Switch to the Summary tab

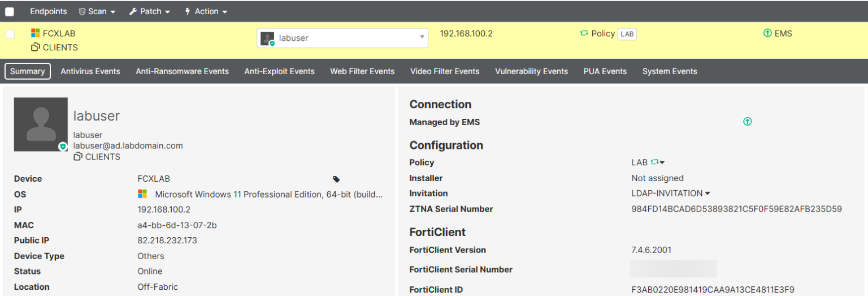pyautogui.click(x=28, y=71)
